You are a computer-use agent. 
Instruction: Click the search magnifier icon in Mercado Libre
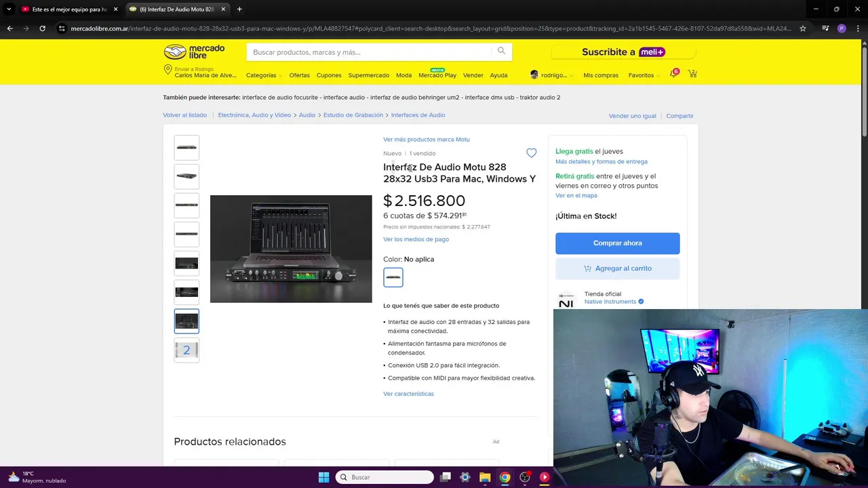click(x=501, y=51)
